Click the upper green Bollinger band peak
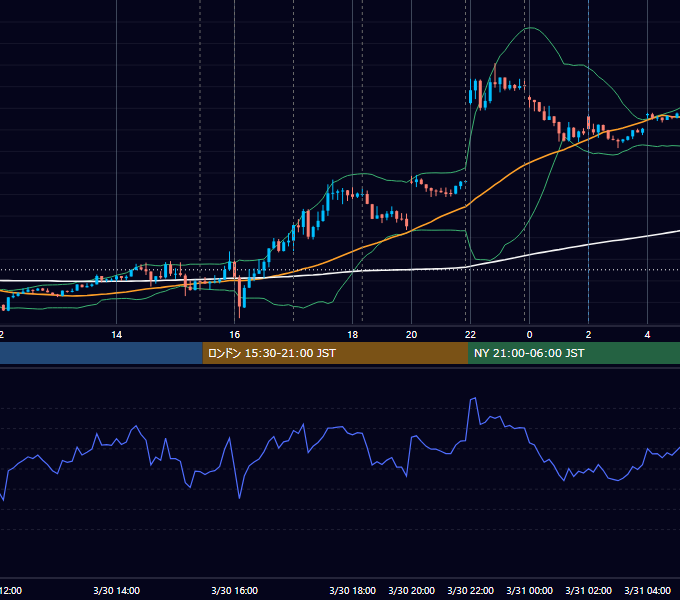Image resolution: width=680 pixels, height=600 pixels. pyautogui.click(x=531, y=28)
